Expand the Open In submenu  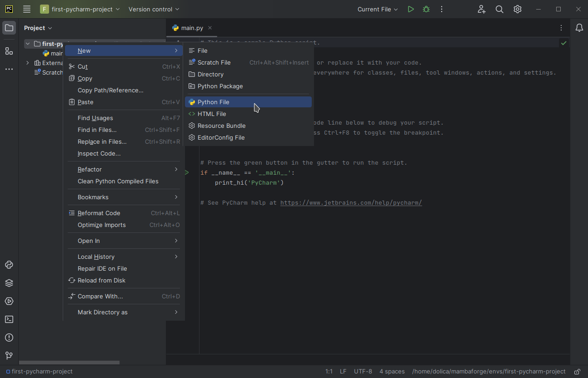click(x=124, y=241)
